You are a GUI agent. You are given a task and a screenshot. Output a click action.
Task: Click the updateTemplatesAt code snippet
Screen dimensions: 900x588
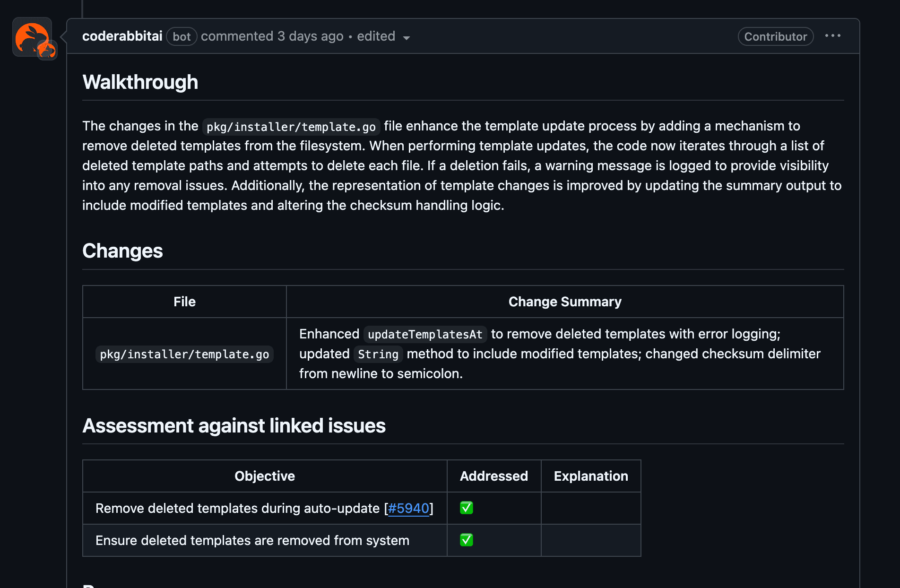(x=424, y=334)
